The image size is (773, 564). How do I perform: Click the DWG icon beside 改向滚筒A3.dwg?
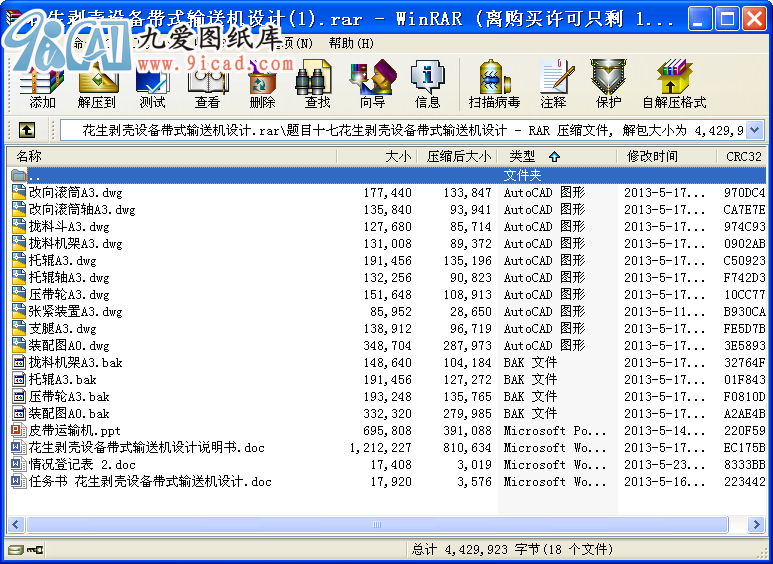19,192
